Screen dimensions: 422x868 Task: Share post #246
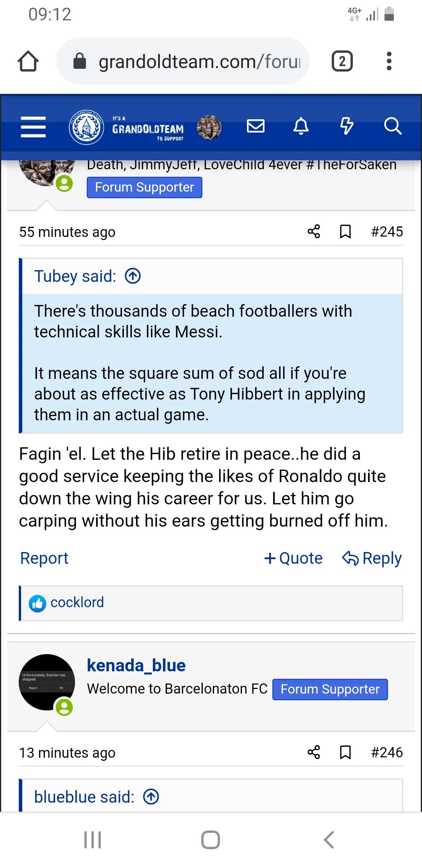[x=314, y=752]
